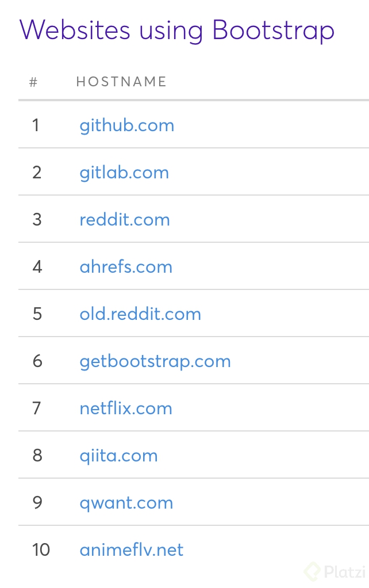Click rank number 8 in the table
Image resolution: width=369 pixels, height=588 pixels.
[x=37, y=456]
